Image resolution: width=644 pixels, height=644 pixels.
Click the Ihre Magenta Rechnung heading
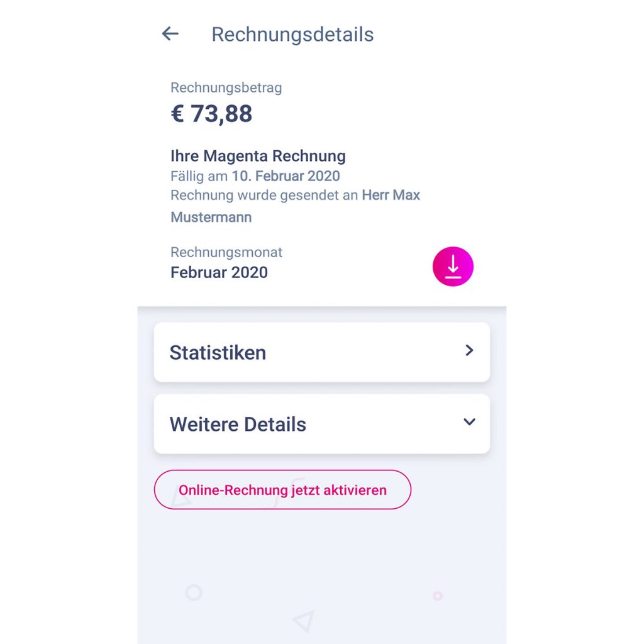pos(258,156)
